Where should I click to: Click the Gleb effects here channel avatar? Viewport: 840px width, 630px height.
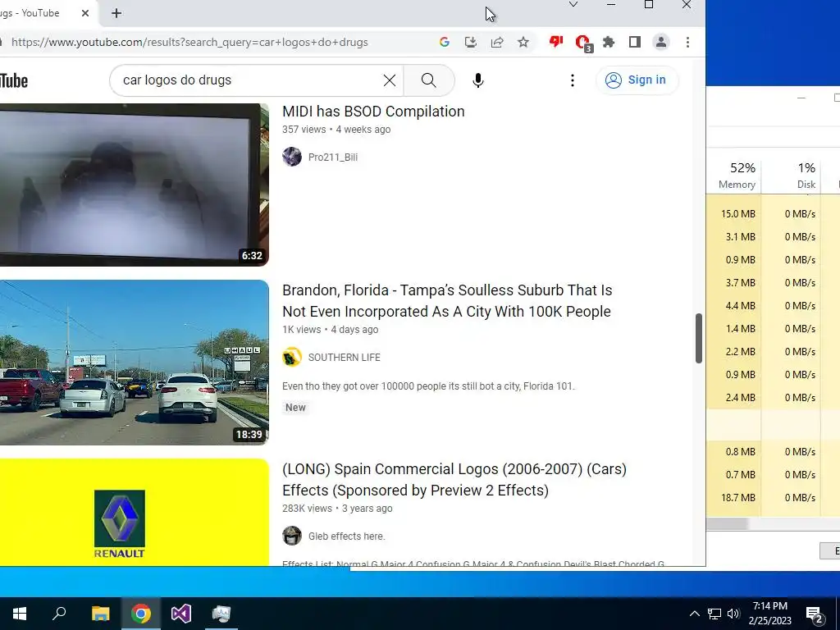(x=292, y=536)
